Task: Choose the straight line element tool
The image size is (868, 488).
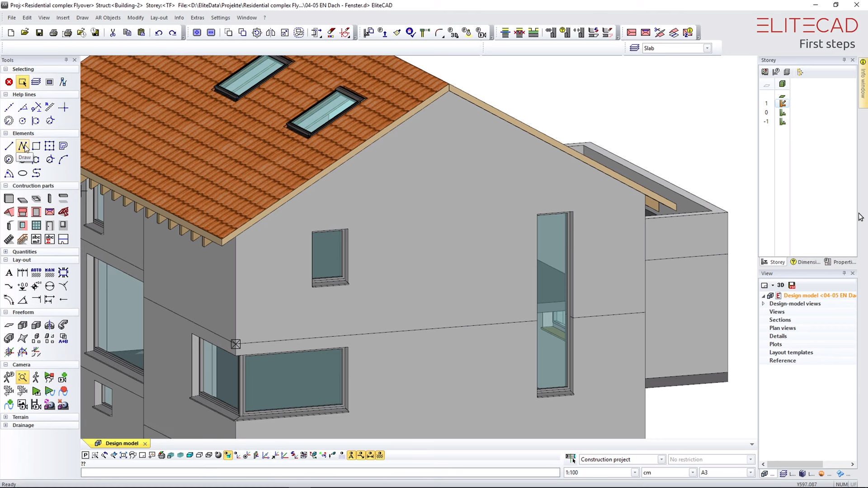Action: [9, 146]
